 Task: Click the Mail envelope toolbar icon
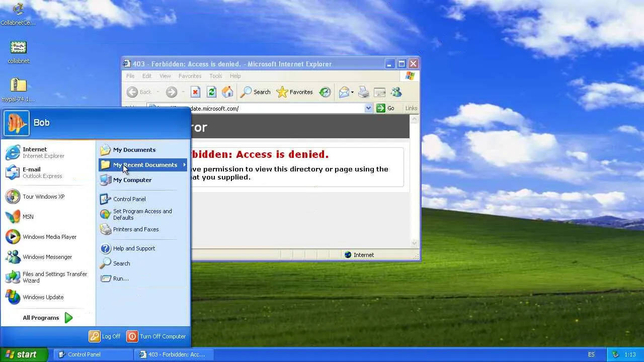pyautogui.click(x=344, y=92)
